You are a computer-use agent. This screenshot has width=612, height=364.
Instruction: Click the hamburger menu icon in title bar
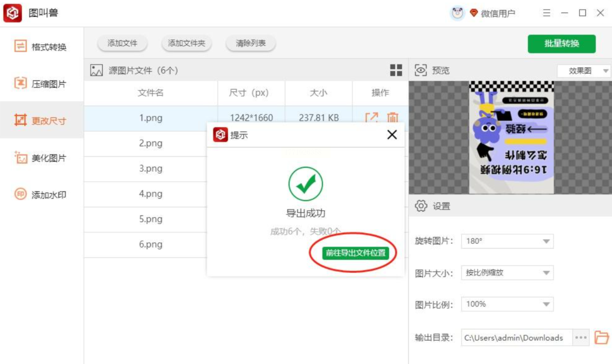546,13
